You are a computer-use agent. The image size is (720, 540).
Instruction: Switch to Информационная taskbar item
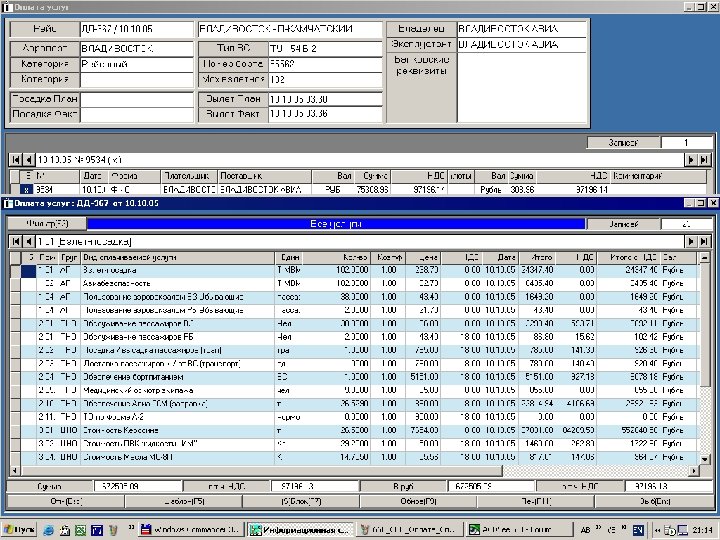pyautogui.click(x=299, y=530)
